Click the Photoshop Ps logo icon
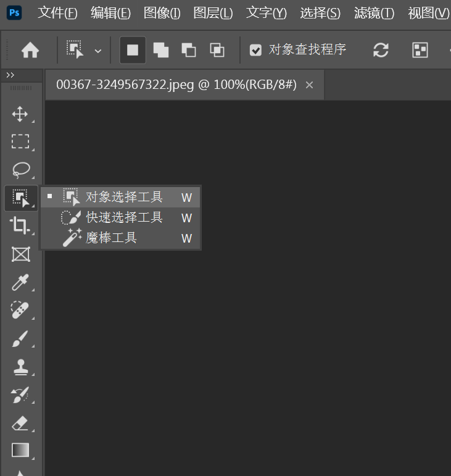The height and width of the screenshot is (476, 451). point(14,13)
